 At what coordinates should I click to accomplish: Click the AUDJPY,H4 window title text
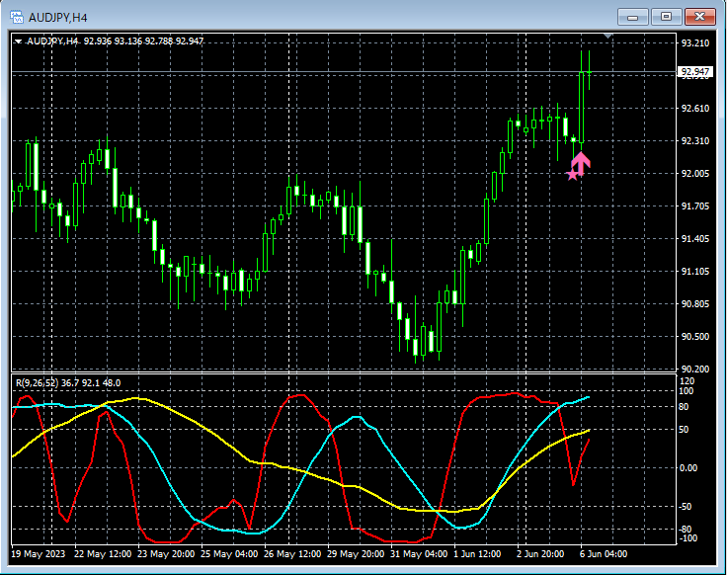click(x=57, y=18)
